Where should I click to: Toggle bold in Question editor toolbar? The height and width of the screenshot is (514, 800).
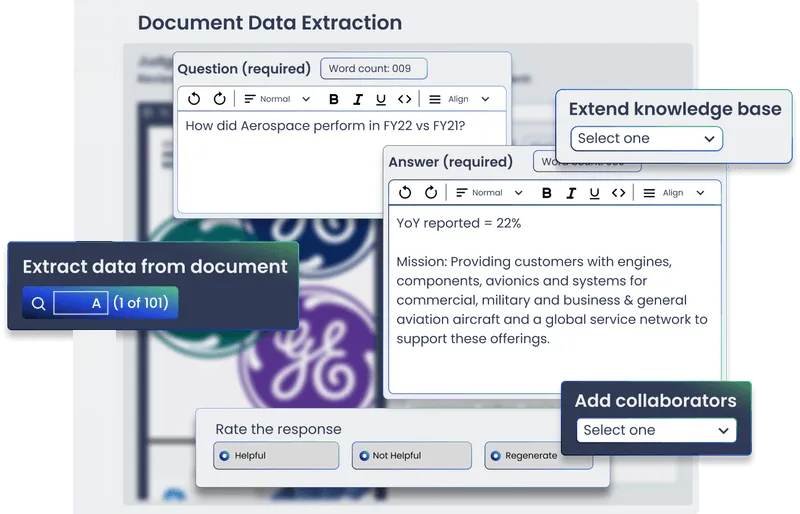(334, 100)
